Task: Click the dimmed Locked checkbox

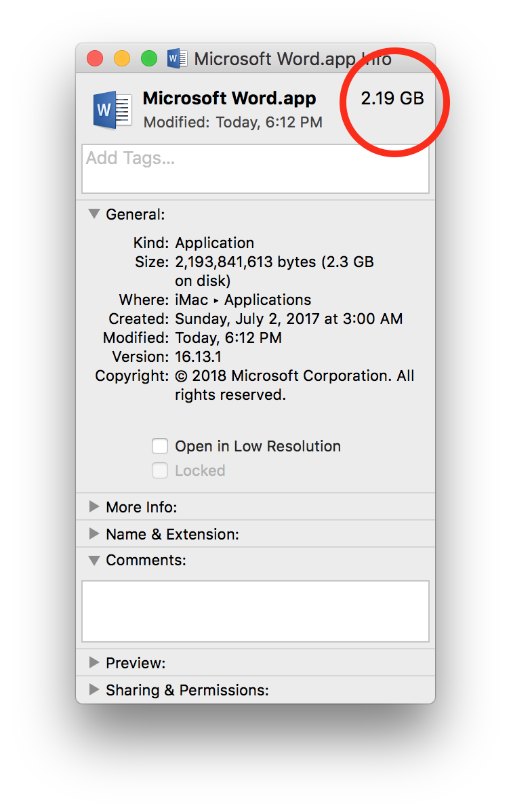Action: (x=159, y=470)
